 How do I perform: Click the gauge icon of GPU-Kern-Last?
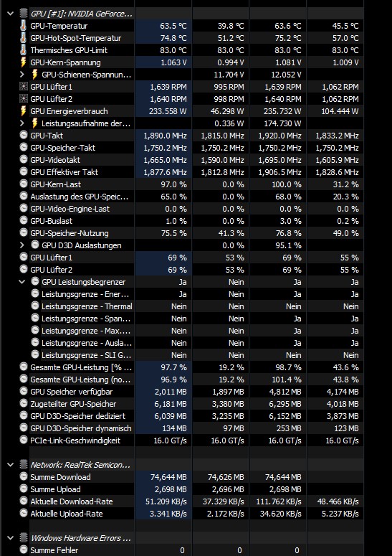point(24,184)
